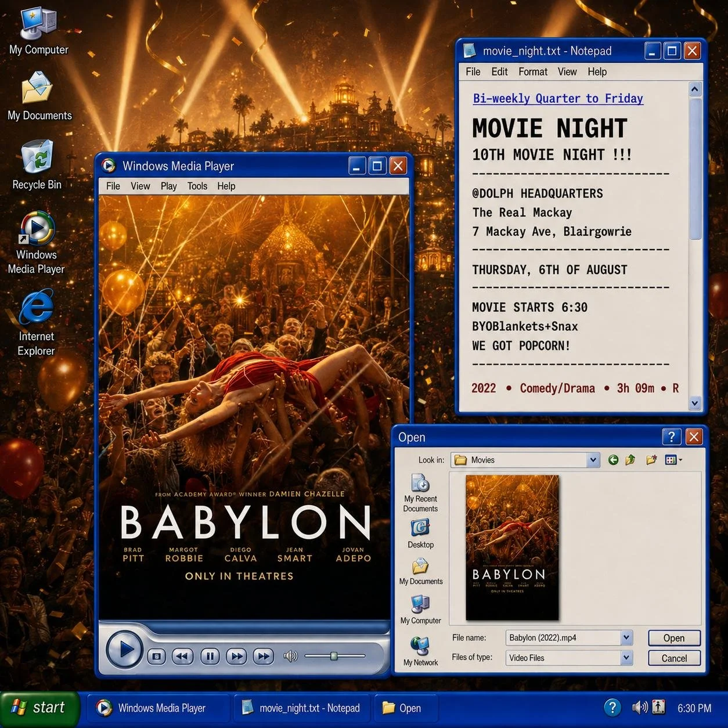Open My Documents desktop icon
Screen dimensions: 728x728
pos(38,96)
